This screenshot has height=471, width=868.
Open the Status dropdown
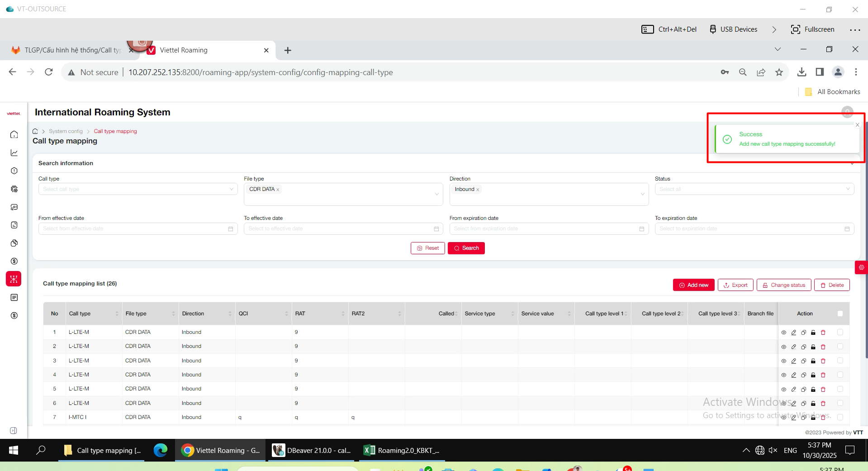(x=754, y=189)
